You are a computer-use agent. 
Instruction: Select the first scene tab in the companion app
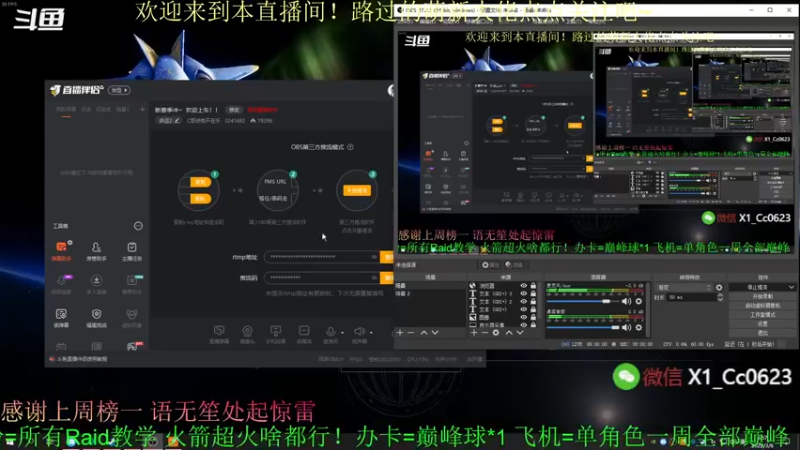tap(66, 109)
